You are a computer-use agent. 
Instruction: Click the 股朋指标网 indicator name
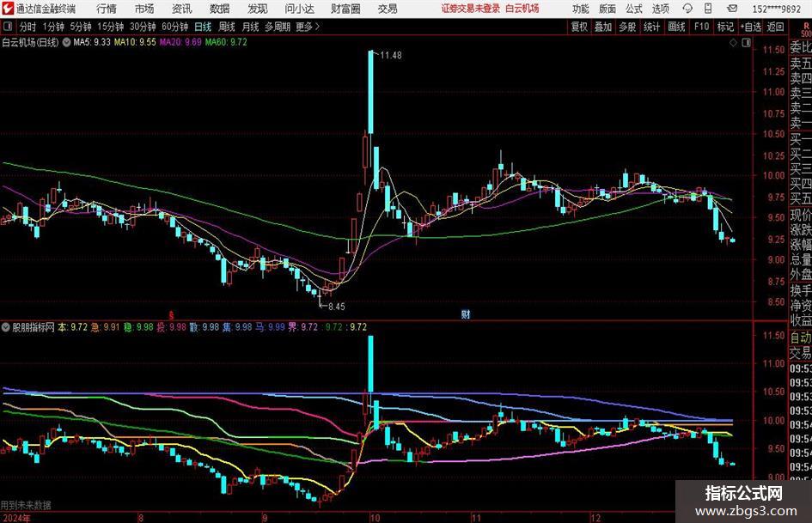click(x=34, y=327)
